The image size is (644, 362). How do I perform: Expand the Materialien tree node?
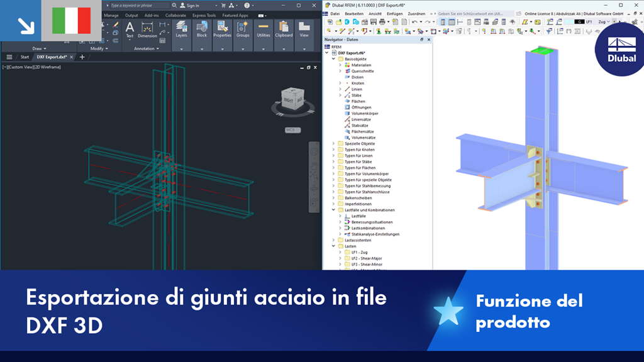point(340,65)
